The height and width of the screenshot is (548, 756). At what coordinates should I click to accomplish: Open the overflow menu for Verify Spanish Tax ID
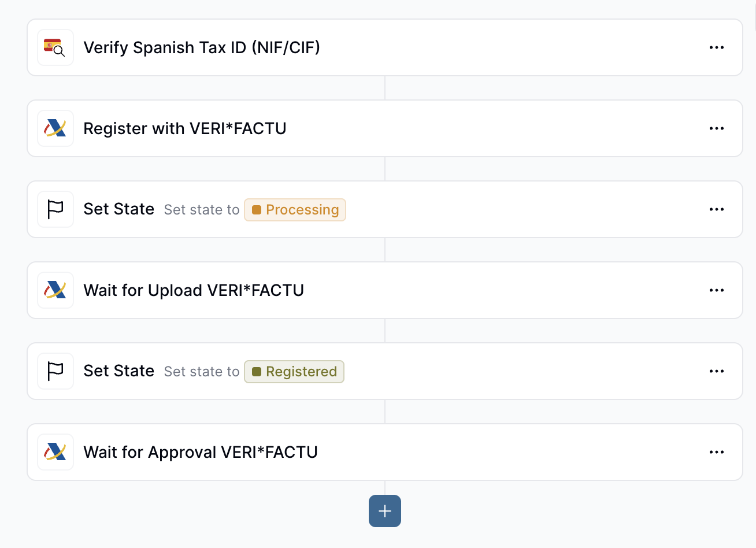(717, 47)
